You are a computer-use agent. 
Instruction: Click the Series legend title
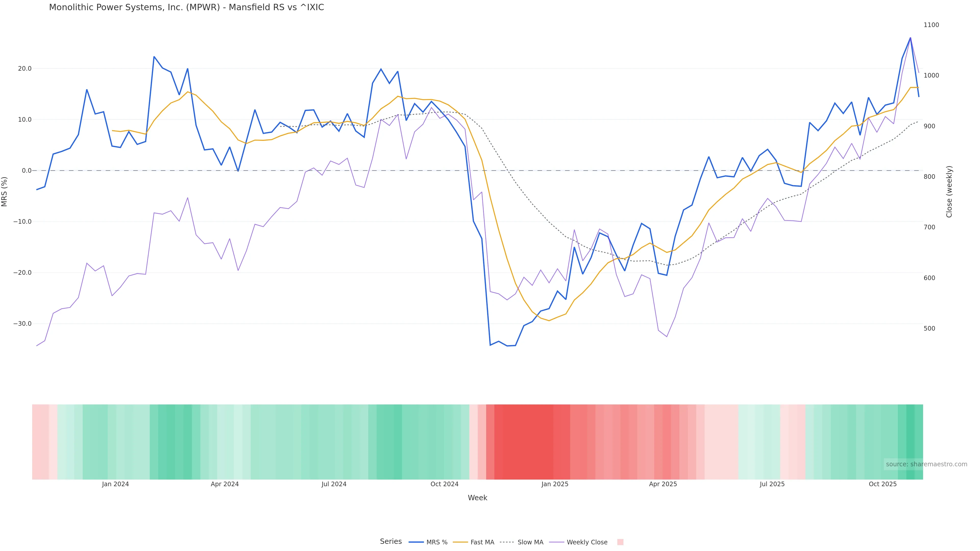point(391,542)
